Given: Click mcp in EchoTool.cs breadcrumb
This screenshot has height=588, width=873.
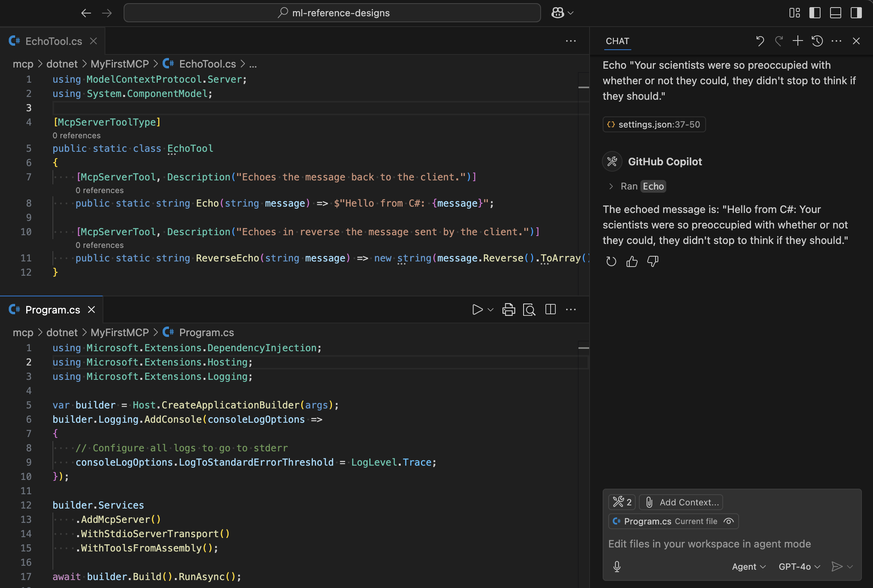Looking at the screenshot, I should [x=23, y=64].
